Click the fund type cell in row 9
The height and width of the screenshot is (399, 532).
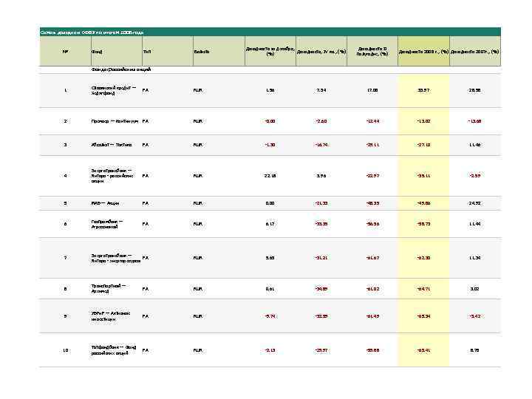coord(146,316)
